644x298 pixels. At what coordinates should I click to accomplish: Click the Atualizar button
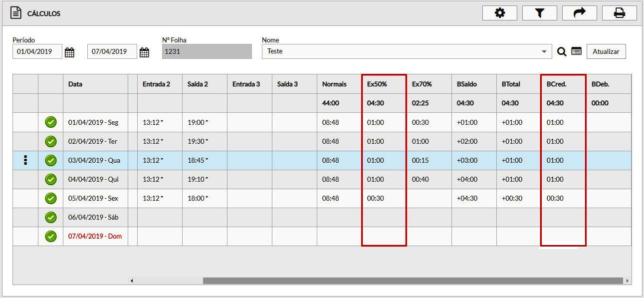606,51
